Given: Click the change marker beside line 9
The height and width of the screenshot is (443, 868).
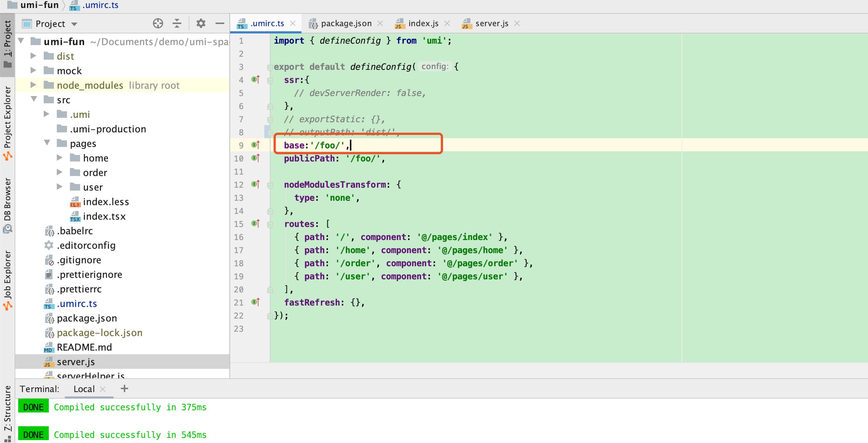Looking at the screenshot, I should (x=255, y=145).
